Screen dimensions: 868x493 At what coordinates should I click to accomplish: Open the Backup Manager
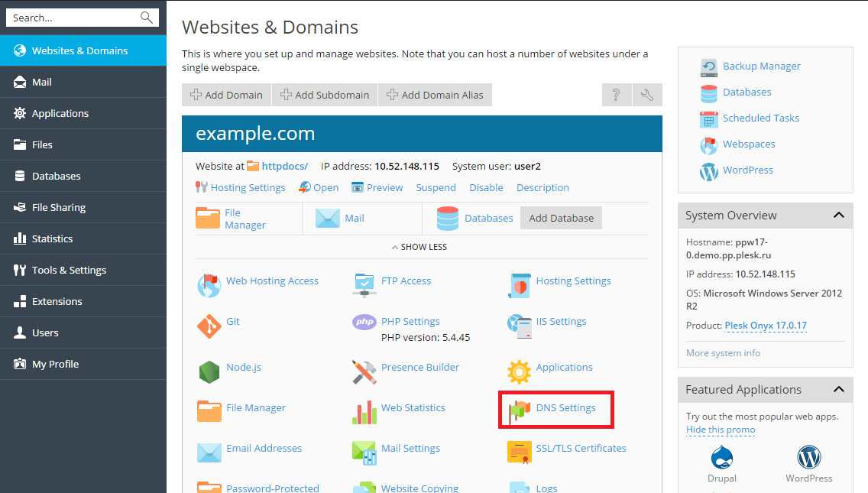point(761,66)
